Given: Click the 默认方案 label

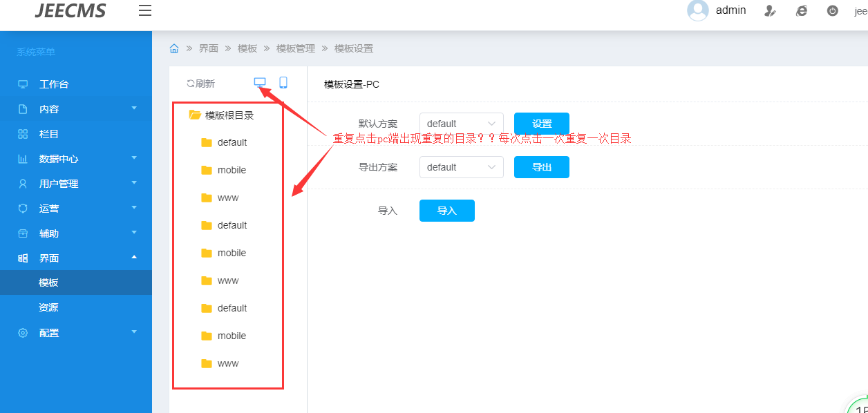Looking at the screenshot, I should click(378, 124).
